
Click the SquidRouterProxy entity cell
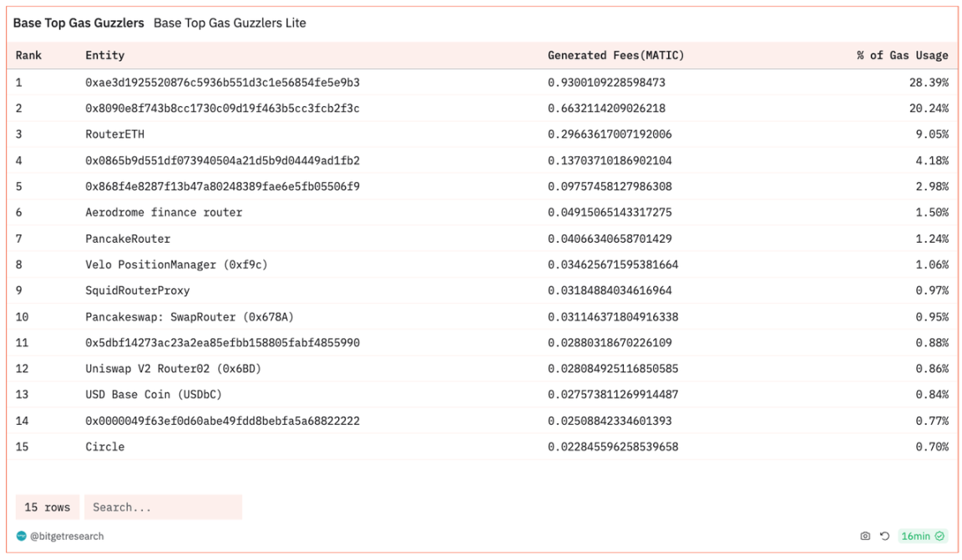pyautogui.click(x=137, y=290)
